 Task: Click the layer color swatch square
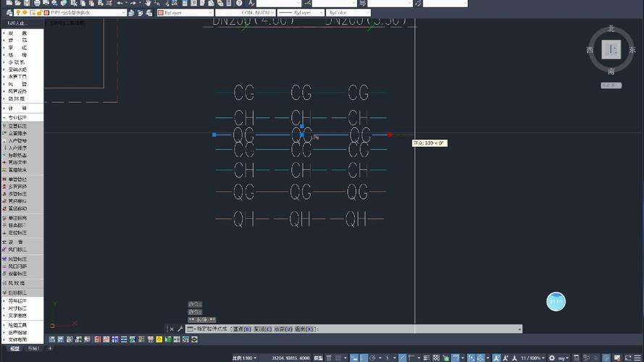pos(46,13)
